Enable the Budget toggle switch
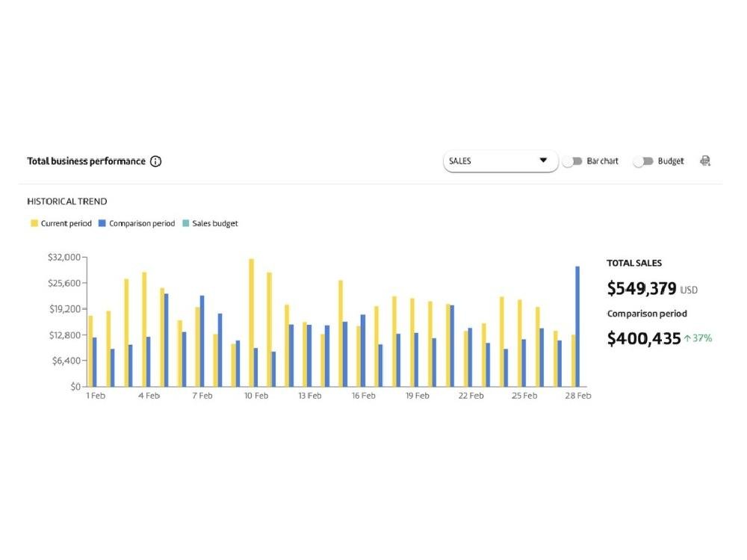The width and height of the screenshot is (747, 560). [x=643, y=161]
